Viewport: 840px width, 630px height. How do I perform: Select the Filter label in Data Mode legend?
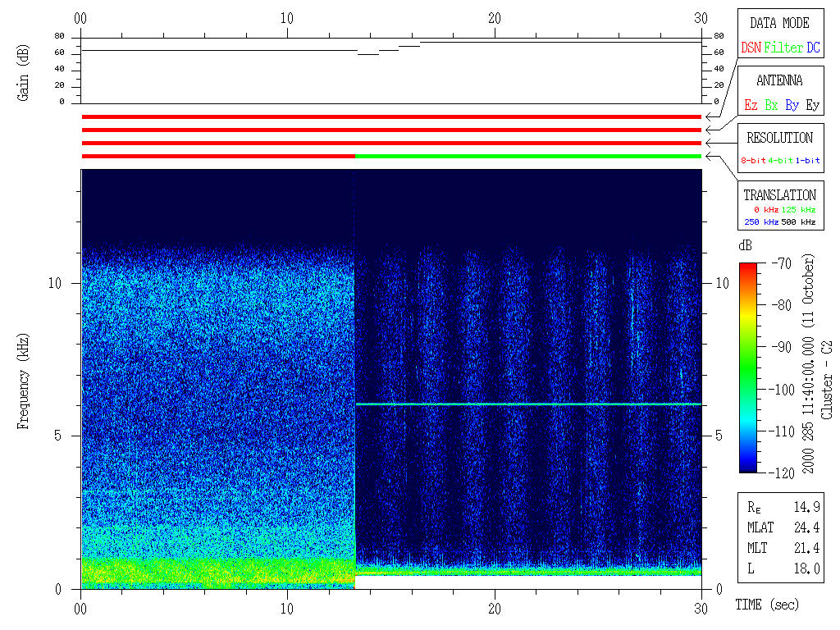pyautogui.click(x=783, y=48)
